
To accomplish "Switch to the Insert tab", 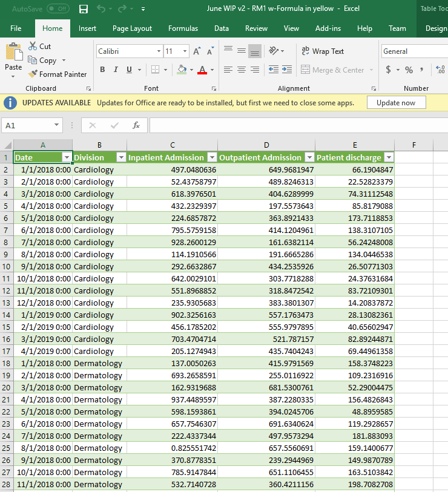I will (87, 28).
